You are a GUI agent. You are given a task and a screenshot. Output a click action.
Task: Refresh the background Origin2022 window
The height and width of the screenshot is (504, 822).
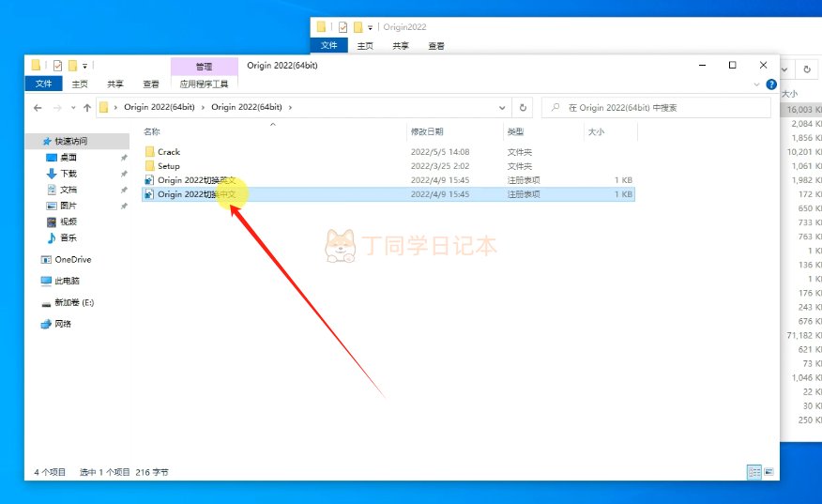point(807,69)
